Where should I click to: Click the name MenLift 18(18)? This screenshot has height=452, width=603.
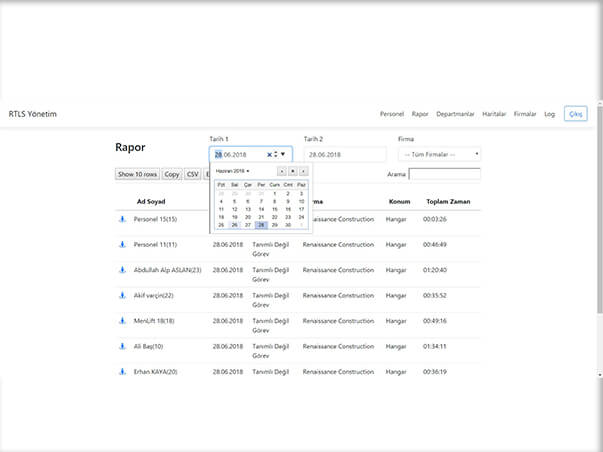(154, 321)
